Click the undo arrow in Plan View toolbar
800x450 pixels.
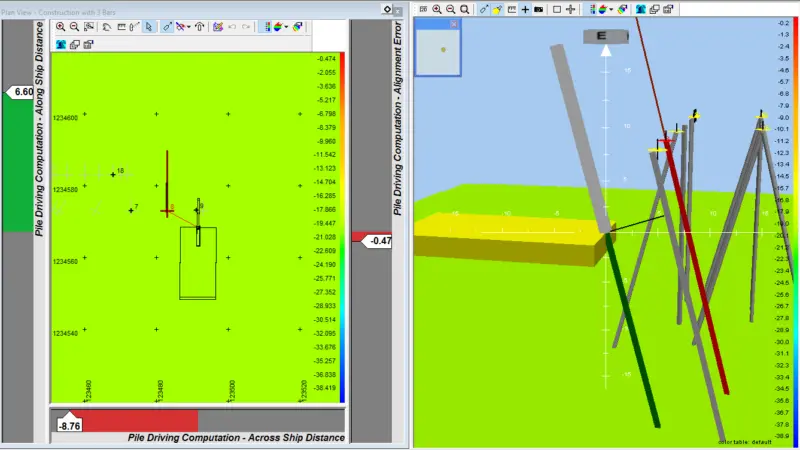232,27
